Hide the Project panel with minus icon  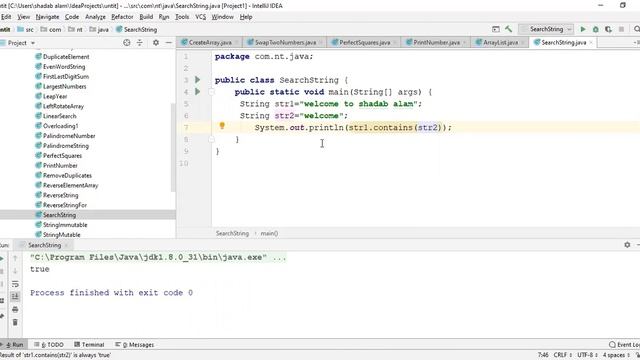[x=168, y=42]
